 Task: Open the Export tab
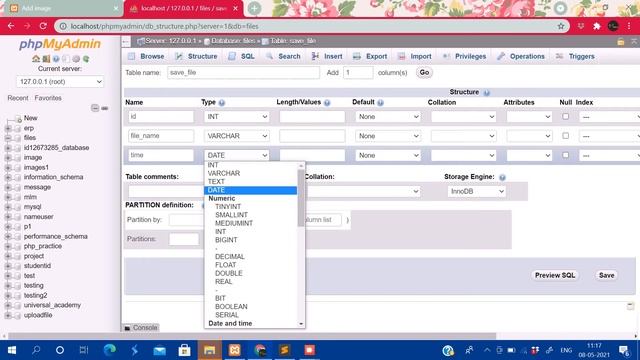coord(370,56)
